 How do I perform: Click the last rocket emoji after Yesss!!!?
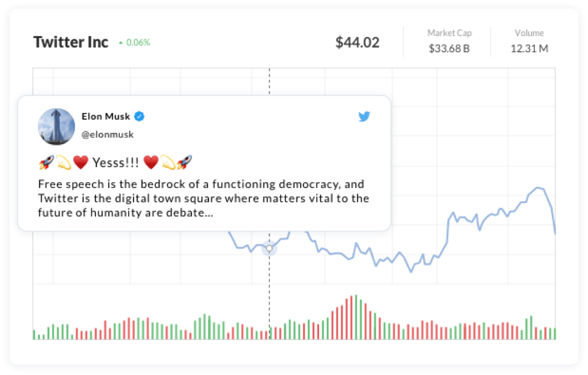coord(184,162)
